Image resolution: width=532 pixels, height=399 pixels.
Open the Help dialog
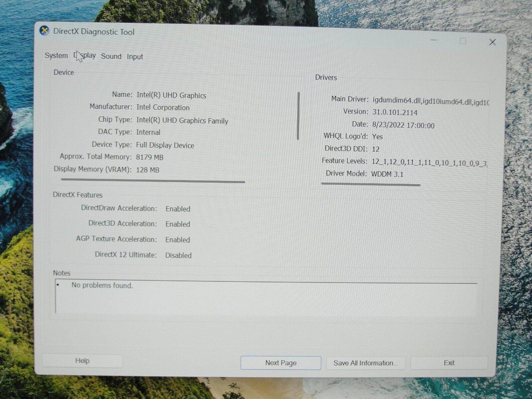[x=82, y=360]
